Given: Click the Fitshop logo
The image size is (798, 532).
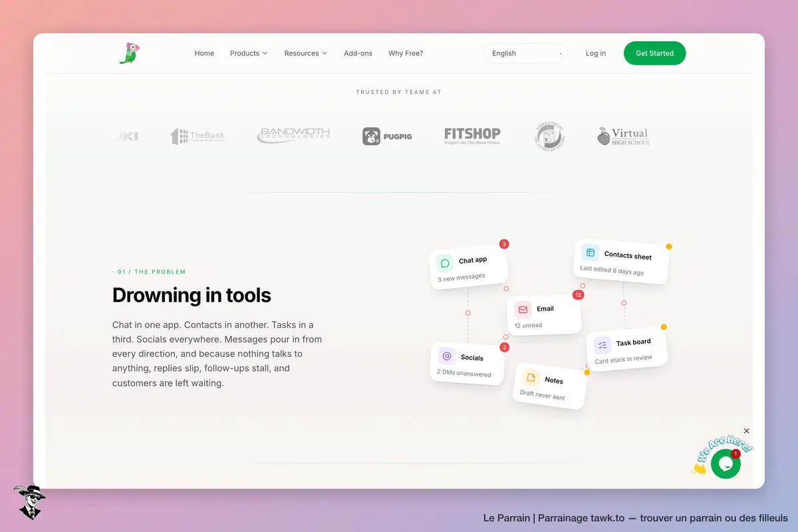Looking at the screenshot, I should (x=472, y=136).
